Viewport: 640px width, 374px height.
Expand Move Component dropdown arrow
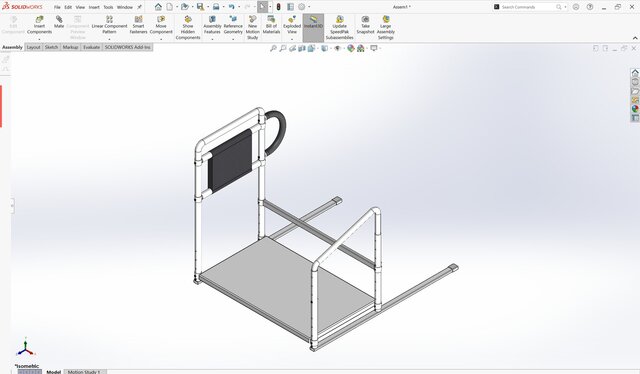[x=161, y=39]
